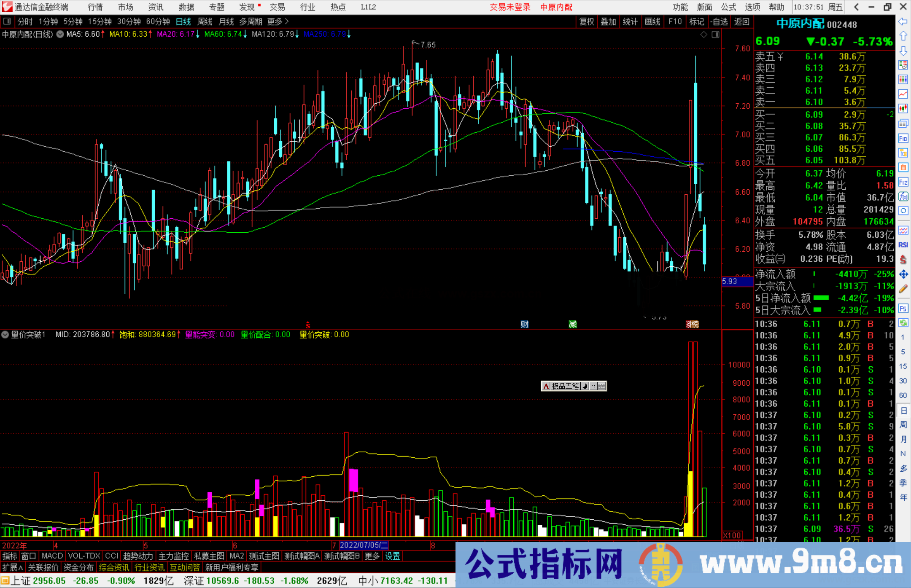Open indicator dropdown beside 中原内配(日线)
This screenshot has width=911, height=588.
60,34
